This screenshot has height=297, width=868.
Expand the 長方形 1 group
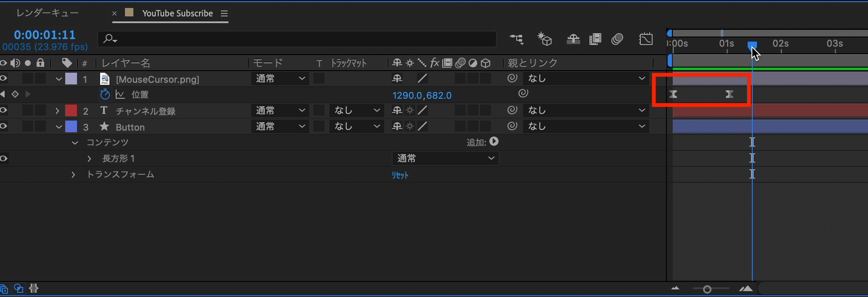pos(89,158)
